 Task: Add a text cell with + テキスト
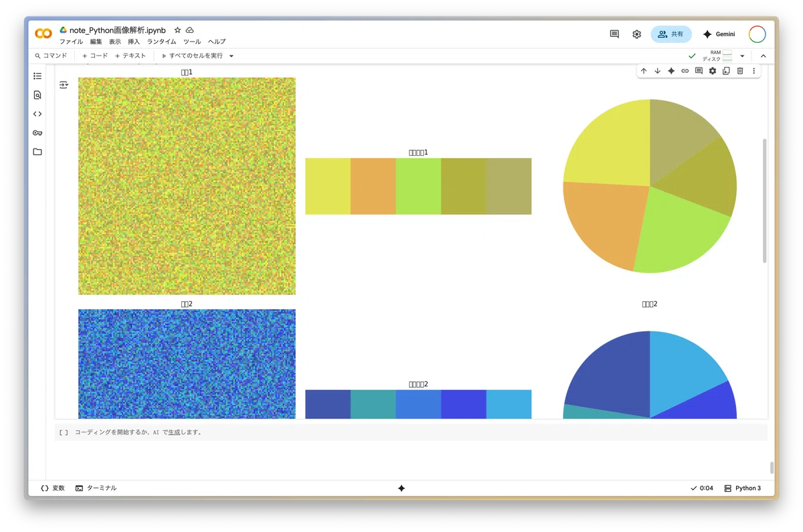point(130,56)
